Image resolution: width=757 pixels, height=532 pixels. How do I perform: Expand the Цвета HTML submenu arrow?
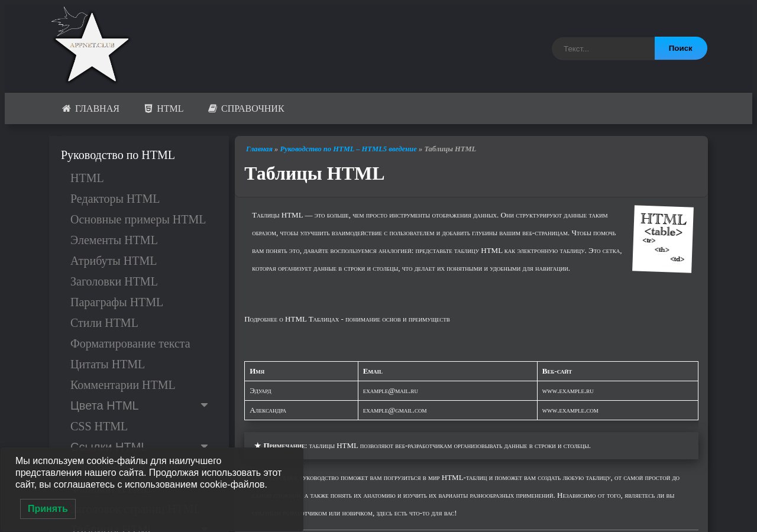(204, 406)
